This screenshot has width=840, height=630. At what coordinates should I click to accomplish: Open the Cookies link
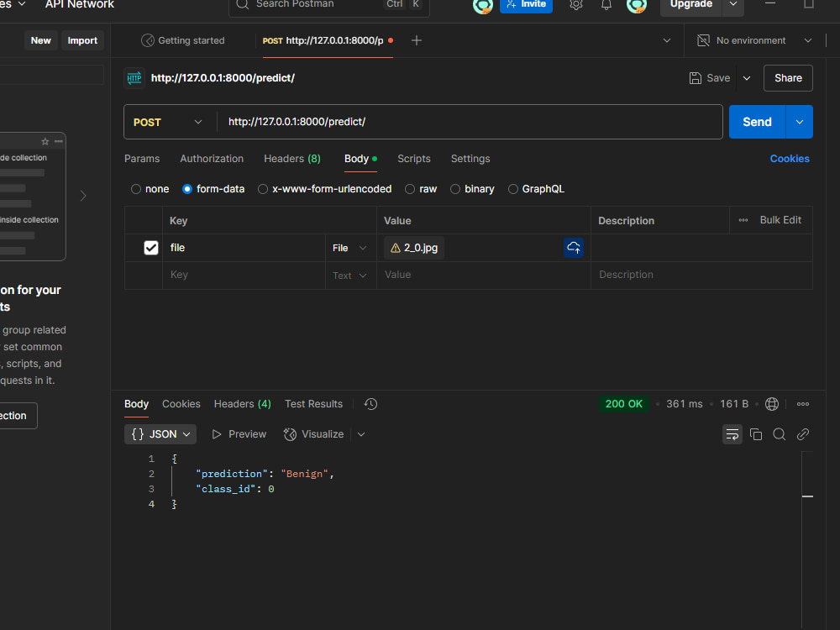pos(789,159)
